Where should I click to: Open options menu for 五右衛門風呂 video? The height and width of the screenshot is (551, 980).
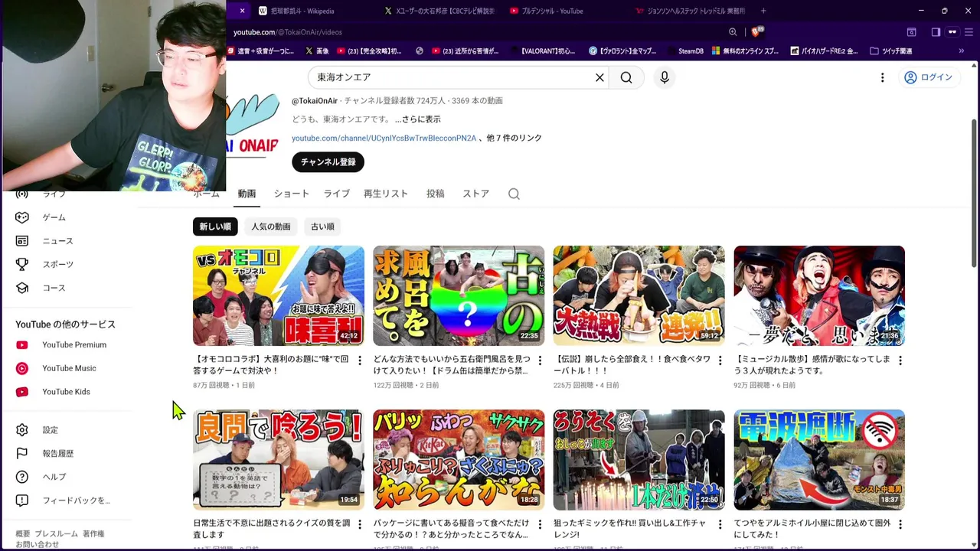click(x=540, y=360)
